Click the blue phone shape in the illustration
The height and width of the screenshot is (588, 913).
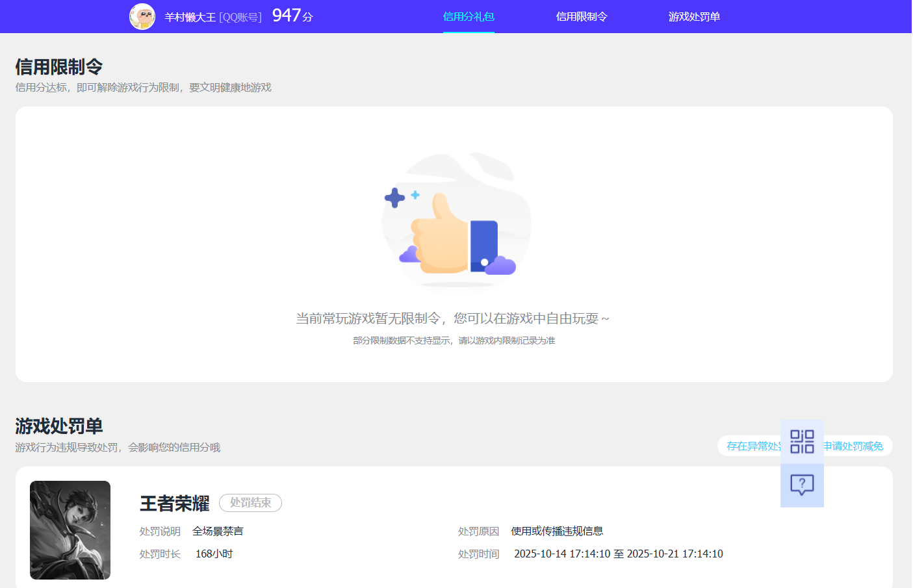(x=483, y=246)
